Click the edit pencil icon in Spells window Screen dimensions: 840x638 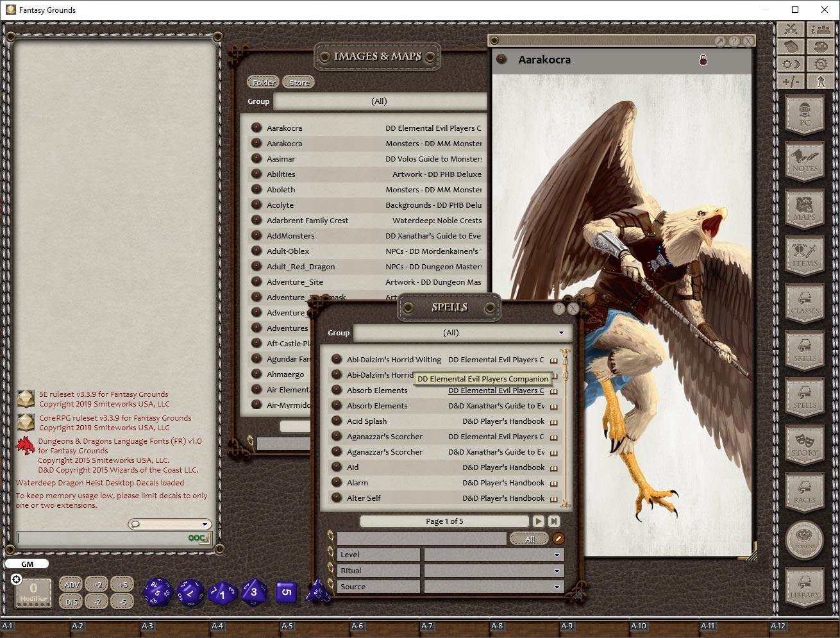pos(559,539)
